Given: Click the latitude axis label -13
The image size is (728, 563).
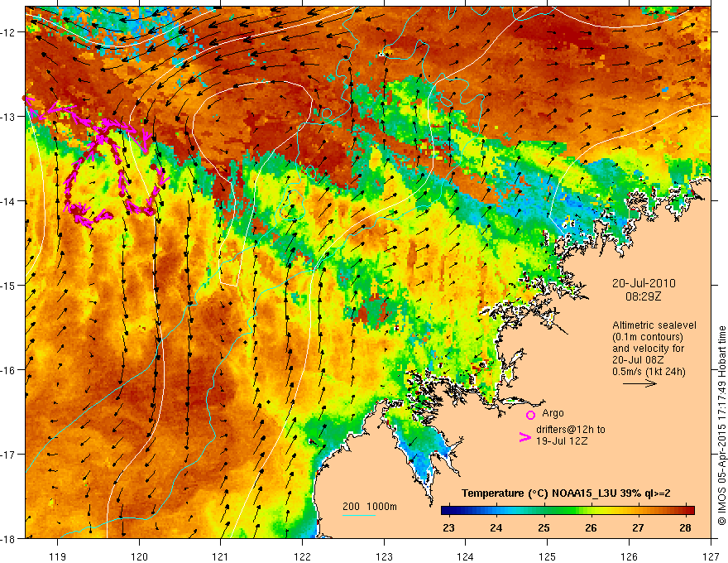Looking at the screenshot, I should pos(8,117).
